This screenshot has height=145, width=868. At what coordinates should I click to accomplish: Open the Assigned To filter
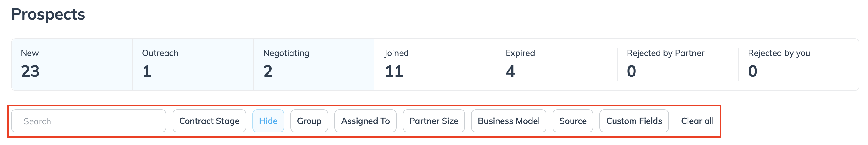click(365, 121)
